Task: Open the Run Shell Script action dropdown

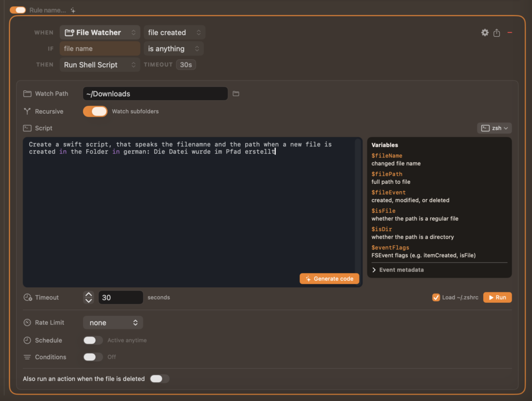Action: click(x=100, y=65)
